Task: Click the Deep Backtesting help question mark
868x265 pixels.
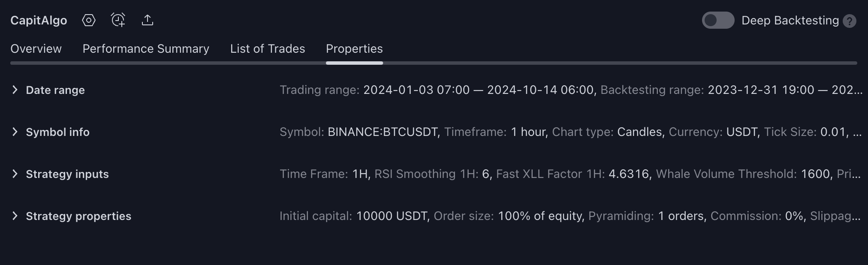Action: (849, 21)
